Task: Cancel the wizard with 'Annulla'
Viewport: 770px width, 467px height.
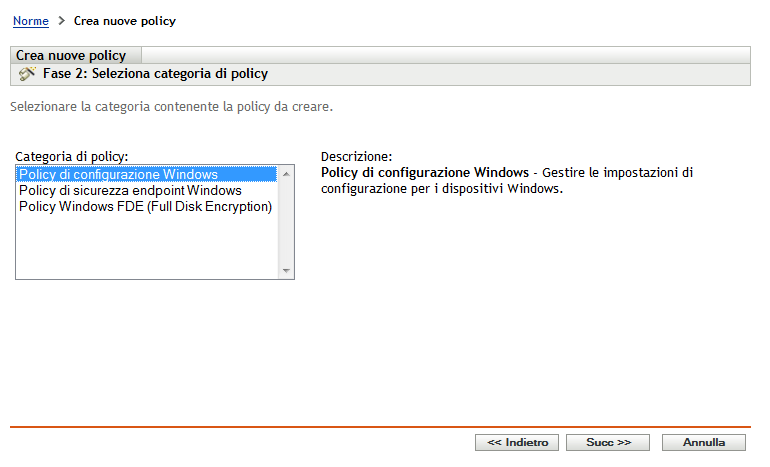Action: (x=704, y=442)
